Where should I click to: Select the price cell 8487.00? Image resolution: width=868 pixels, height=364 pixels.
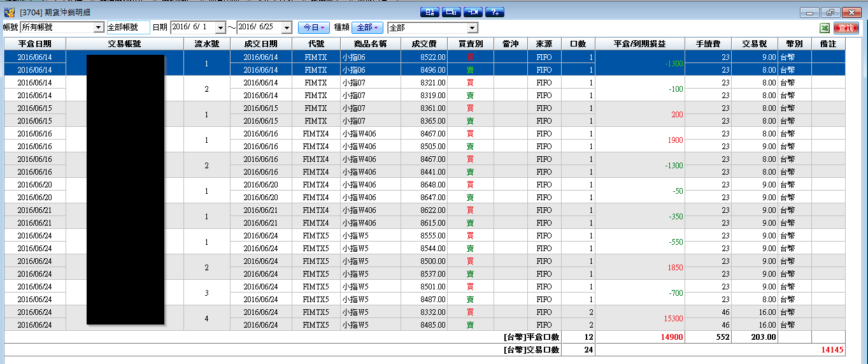(x=425, y=299)
